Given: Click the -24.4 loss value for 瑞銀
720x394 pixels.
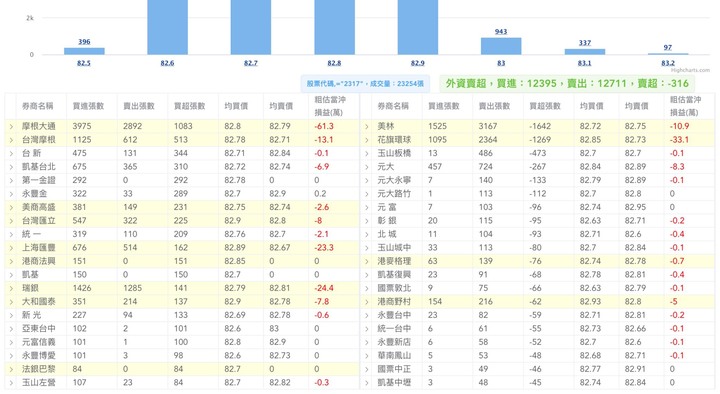Looking at the screenshot, I should pos(324,288).
